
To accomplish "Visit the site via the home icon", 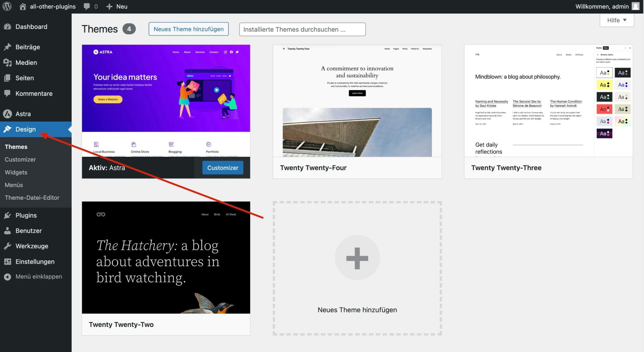I will 22,6.
